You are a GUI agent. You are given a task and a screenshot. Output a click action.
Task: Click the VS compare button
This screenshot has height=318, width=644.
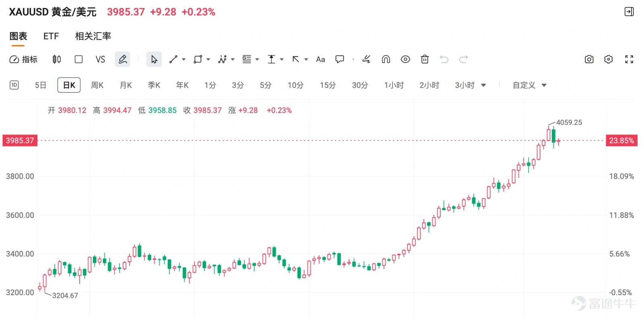(x=100, y=59)
